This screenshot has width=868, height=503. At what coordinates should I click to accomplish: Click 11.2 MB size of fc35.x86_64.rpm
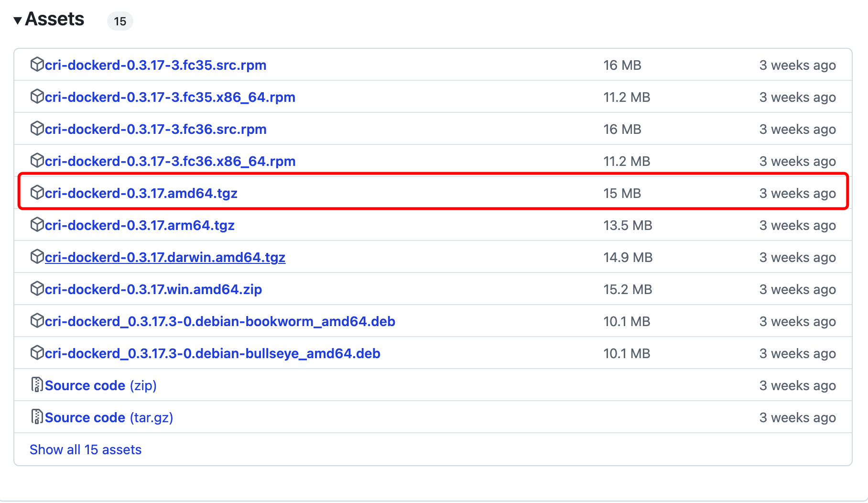[x=627, y=97]
